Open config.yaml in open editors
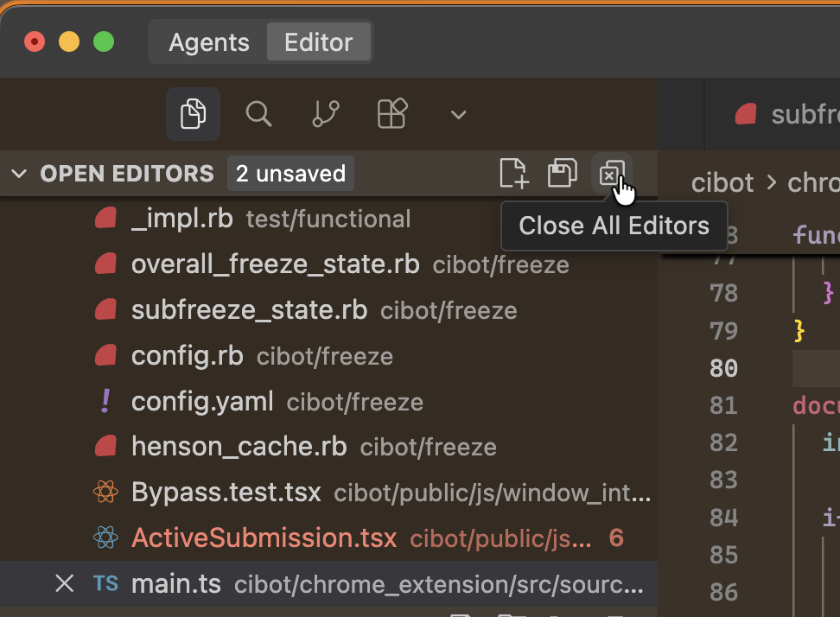Image resolution: width=840 pixels, height=617 pixels. pyautogui.click(x=202, y=402)
